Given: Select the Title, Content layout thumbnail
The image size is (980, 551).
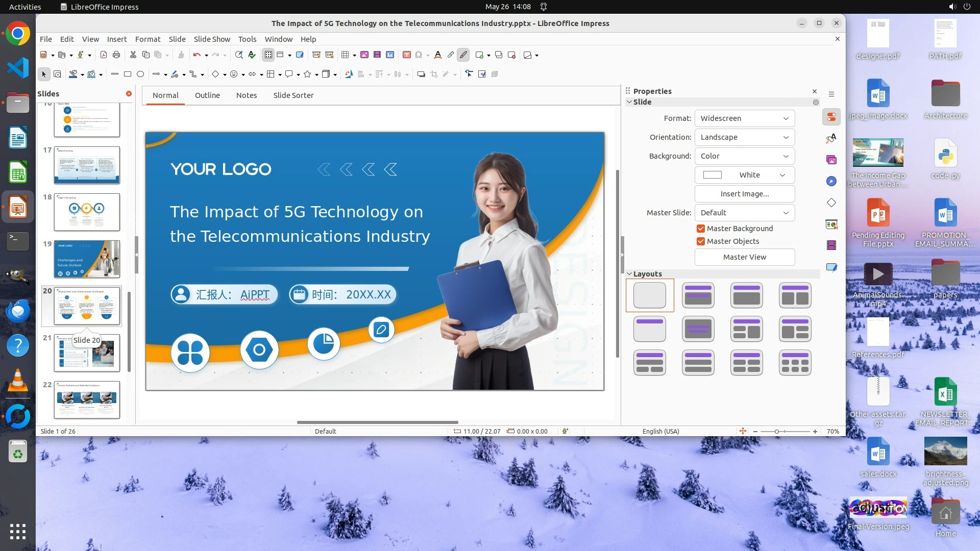Looking at the screenshot, I should 746,295.
